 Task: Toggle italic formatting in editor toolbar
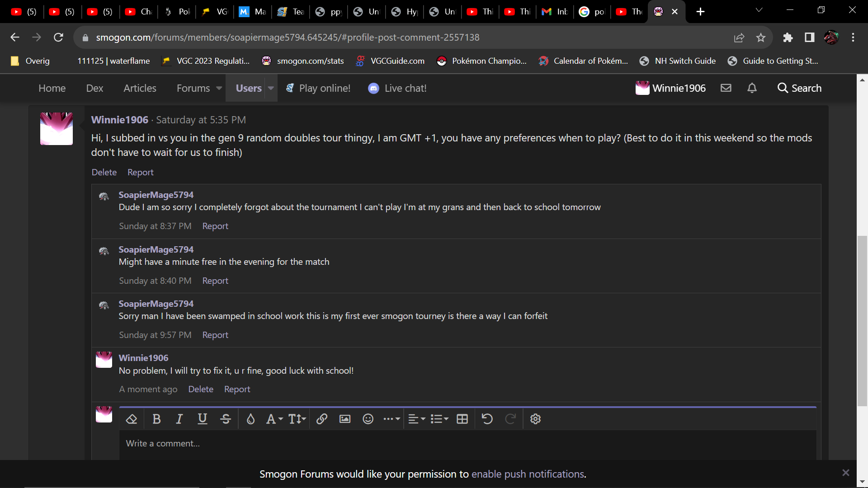[179, 419]
